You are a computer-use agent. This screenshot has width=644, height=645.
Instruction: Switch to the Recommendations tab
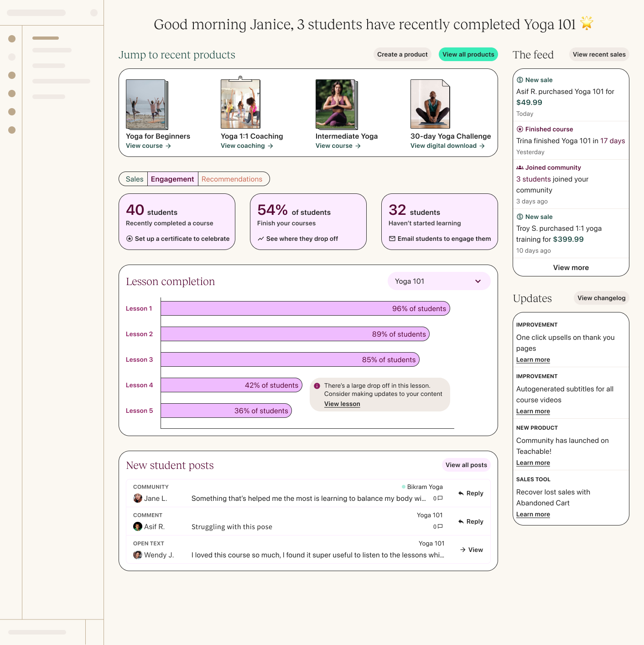click(232, 179)
